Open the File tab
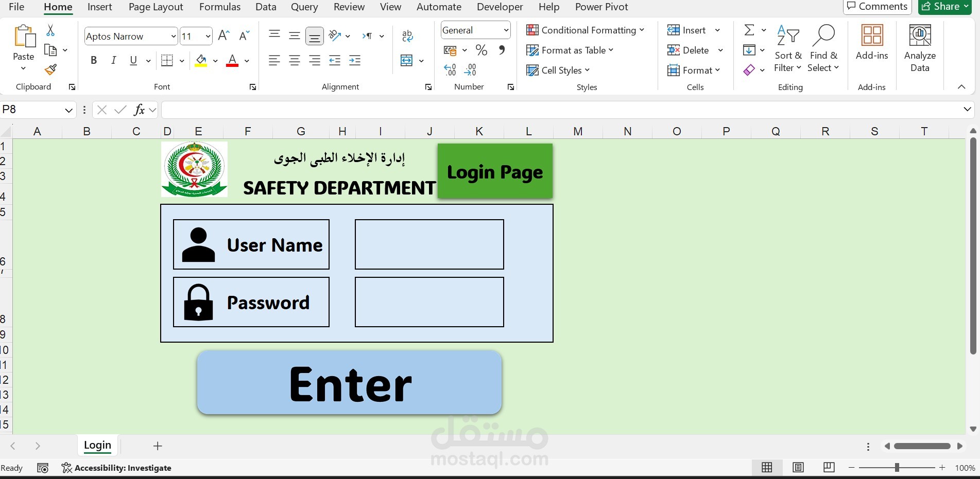 pos(16,7)
